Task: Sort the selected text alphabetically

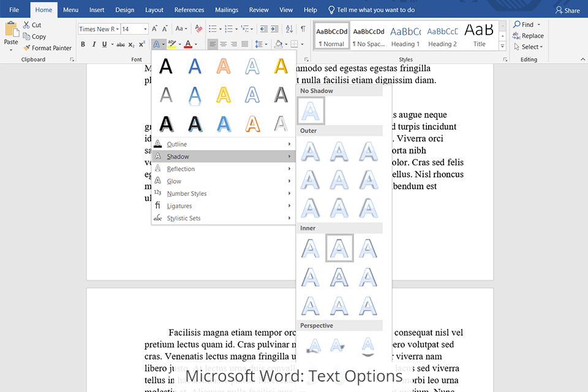Action: [289, 29]
